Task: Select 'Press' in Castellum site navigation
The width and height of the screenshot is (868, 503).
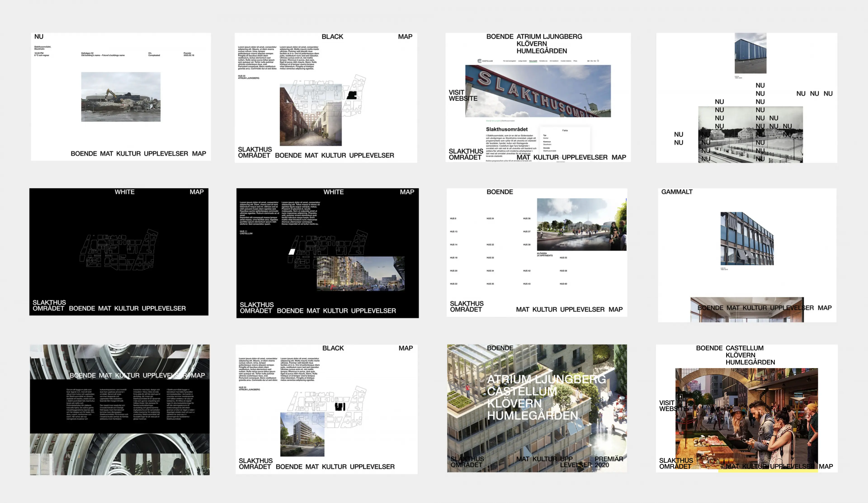Action: [x=575, y=61]
